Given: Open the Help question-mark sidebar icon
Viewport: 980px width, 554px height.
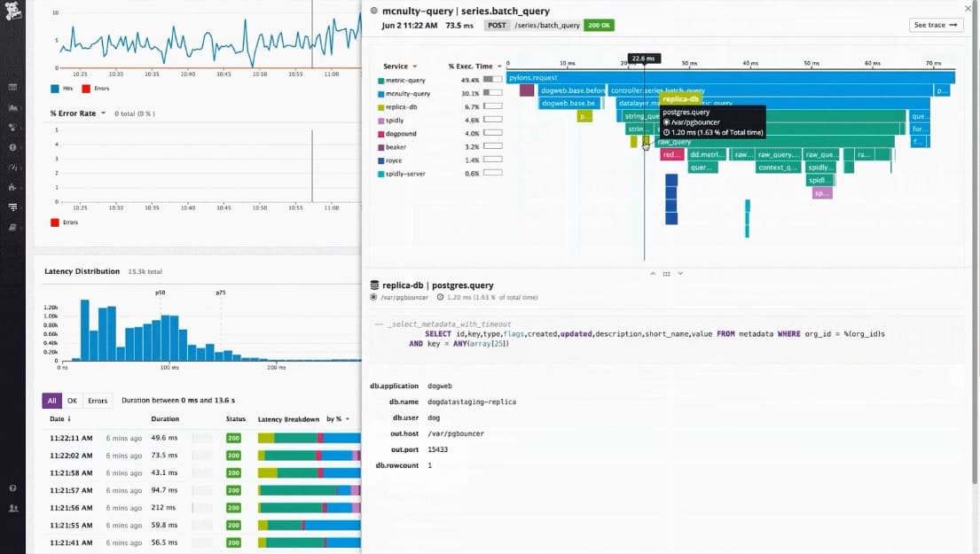Looking at the screenshot, I should click(x=12, y=488).
